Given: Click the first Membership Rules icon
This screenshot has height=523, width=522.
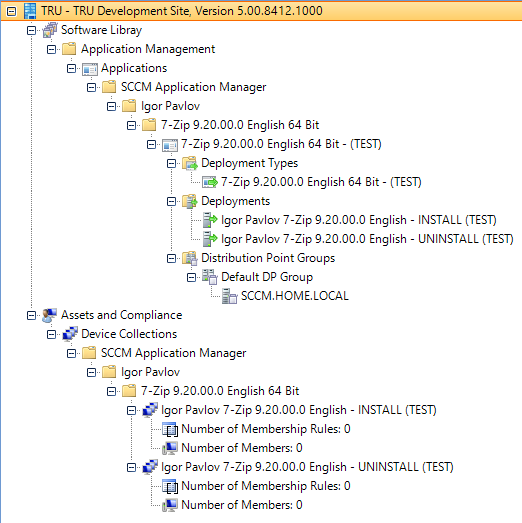Looking at the screenshot, I should point(170,429).
